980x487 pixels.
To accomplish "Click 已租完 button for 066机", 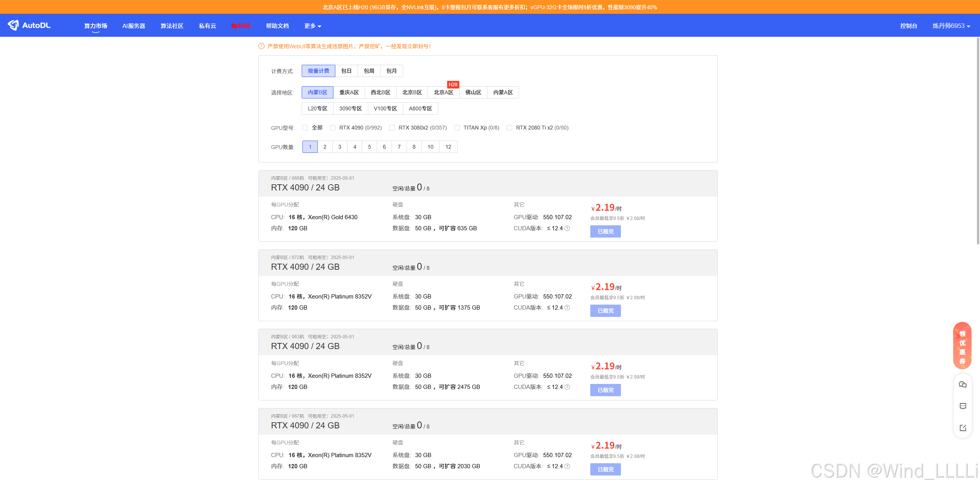I will [605, 231].
